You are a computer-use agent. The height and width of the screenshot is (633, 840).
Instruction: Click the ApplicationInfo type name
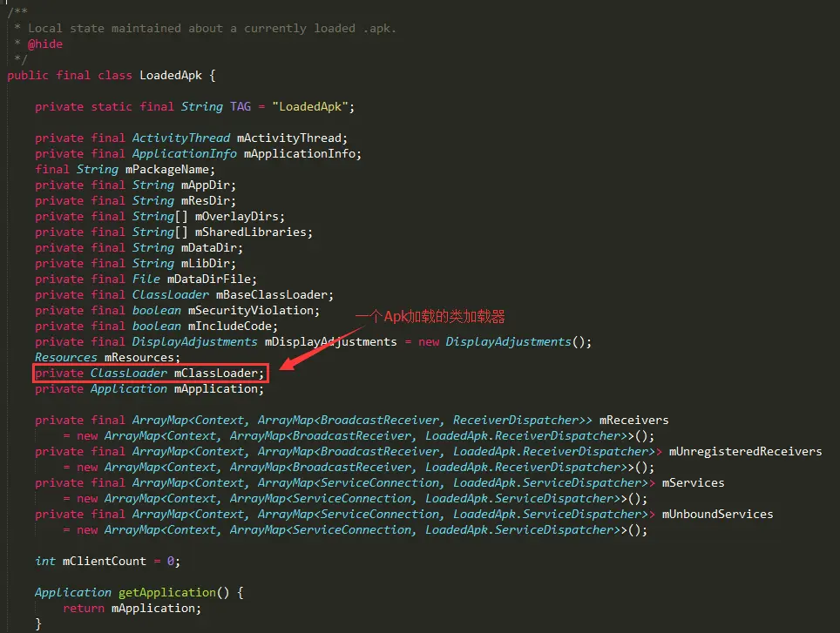184,153
